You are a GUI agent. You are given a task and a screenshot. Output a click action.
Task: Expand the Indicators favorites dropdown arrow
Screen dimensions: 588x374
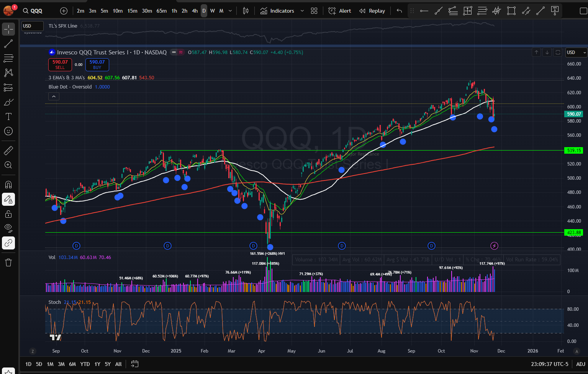coord(302,11)
